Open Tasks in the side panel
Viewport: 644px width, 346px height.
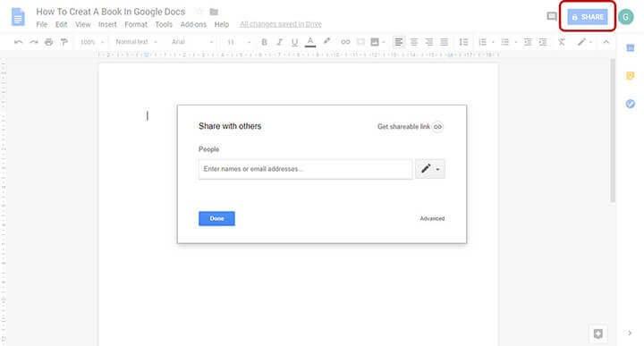click(630, 104)
